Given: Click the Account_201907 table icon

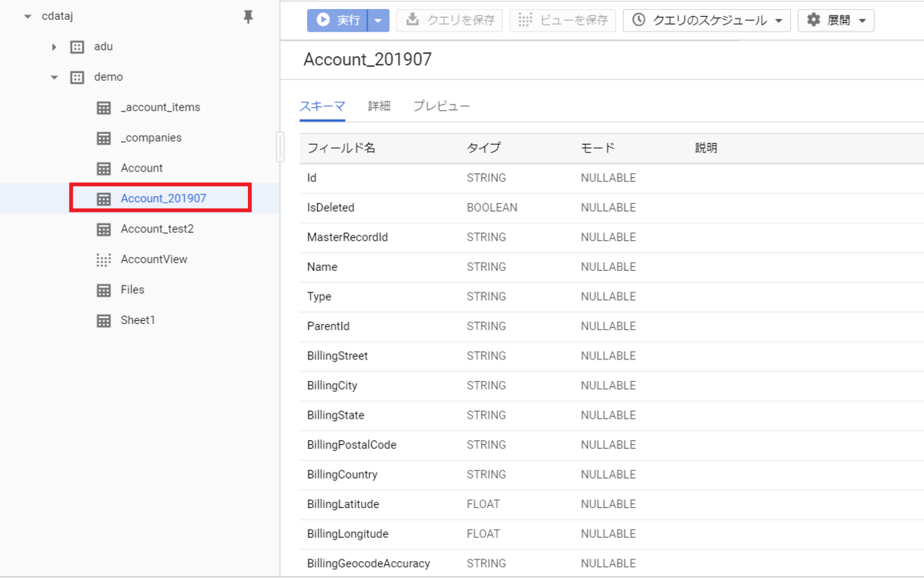Looking at the screenshot, I should [x=104, y=199].
